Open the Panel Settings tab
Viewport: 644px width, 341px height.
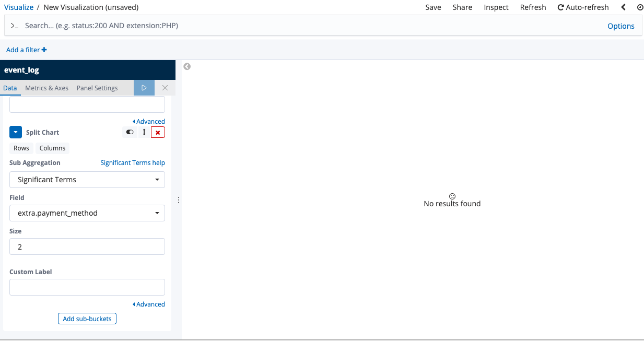(97, 88)
